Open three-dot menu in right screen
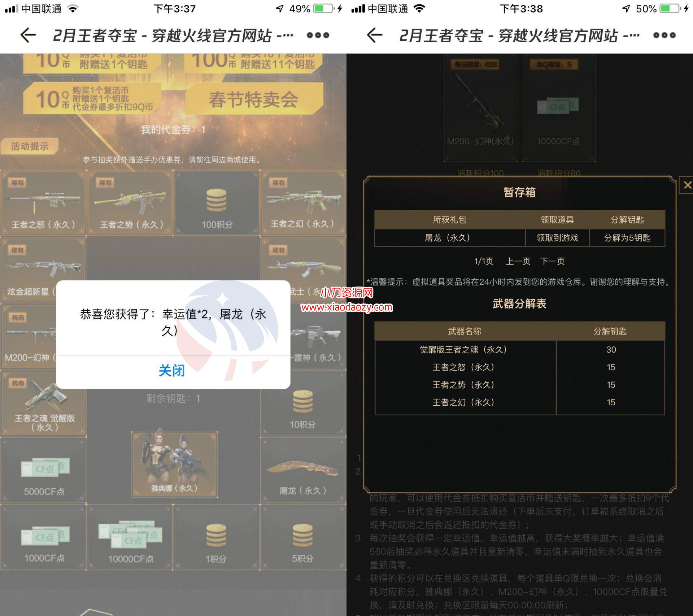Viewport: 693px width, 616px height. (x=664, y=35)
